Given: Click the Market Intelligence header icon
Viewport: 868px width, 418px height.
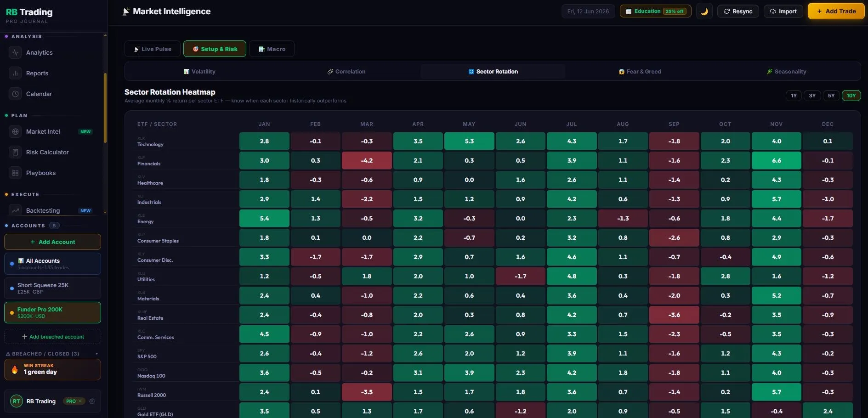Looking at the screenshot, I should 126,11.
